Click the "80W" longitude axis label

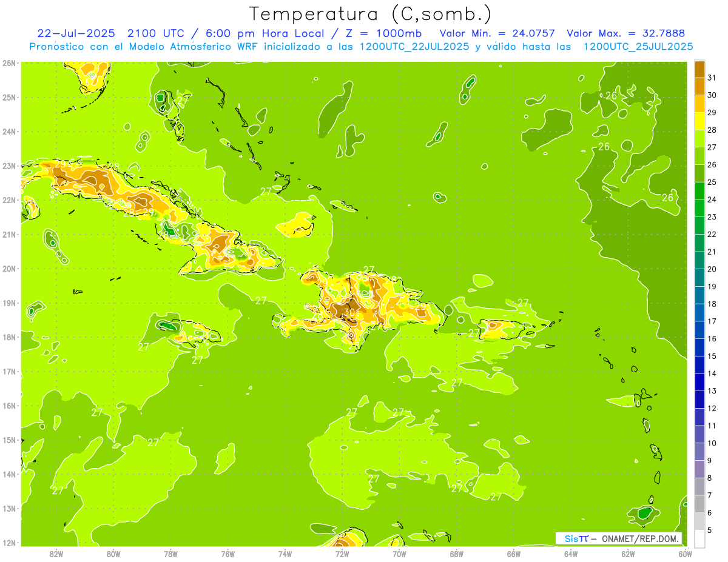click(113, 554)
